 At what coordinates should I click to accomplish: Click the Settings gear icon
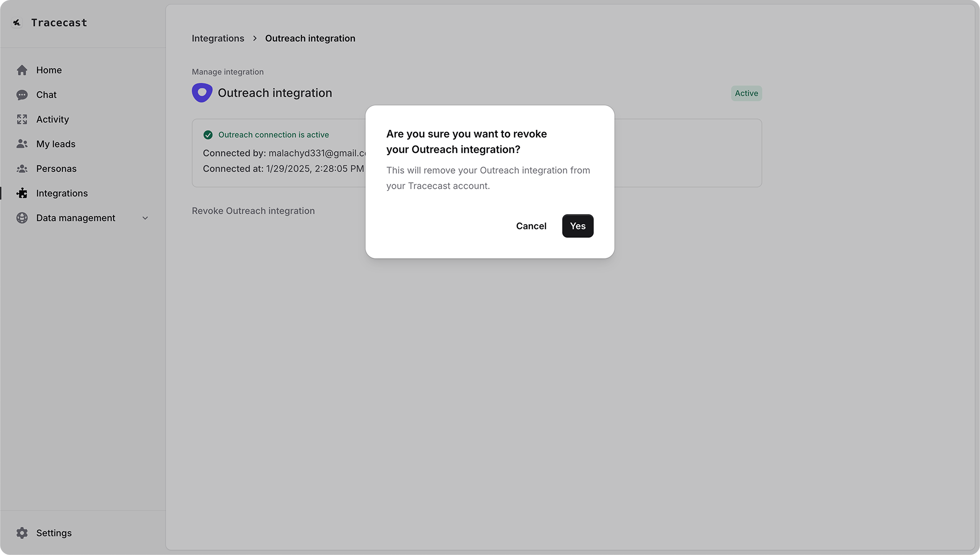22,533
